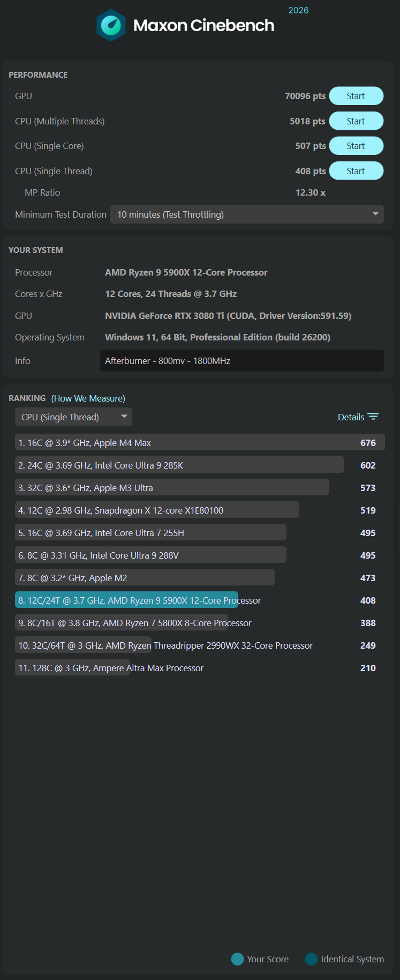Select ranking bar for Intel Core Ultra 9 285K
This screenshot has height=980, width=400.
(x=200, y=465)
